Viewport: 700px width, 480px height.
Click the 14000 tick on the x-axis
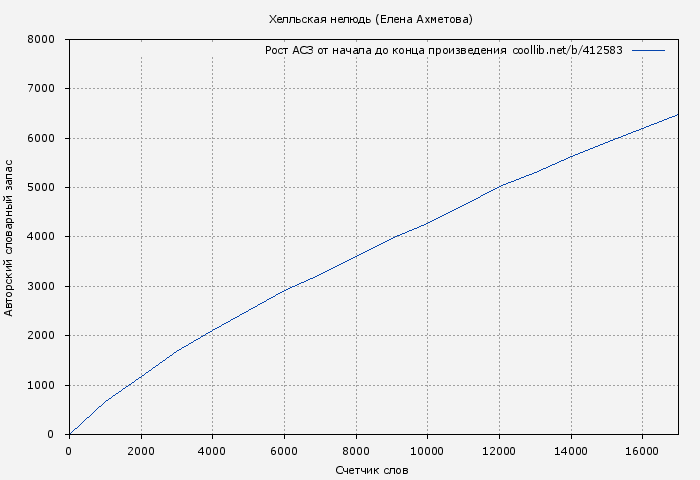click(570, 450)
